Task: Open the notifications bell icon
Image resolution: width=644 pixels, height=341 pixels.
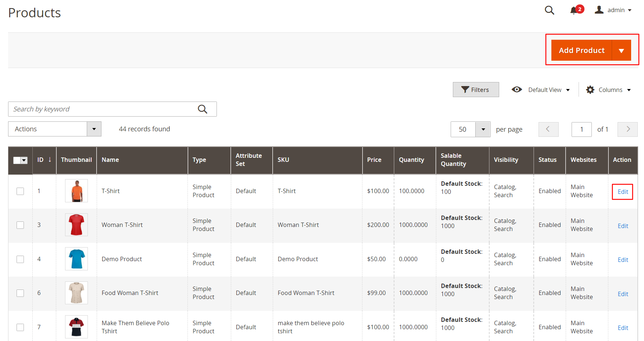Action: point(574,10)
